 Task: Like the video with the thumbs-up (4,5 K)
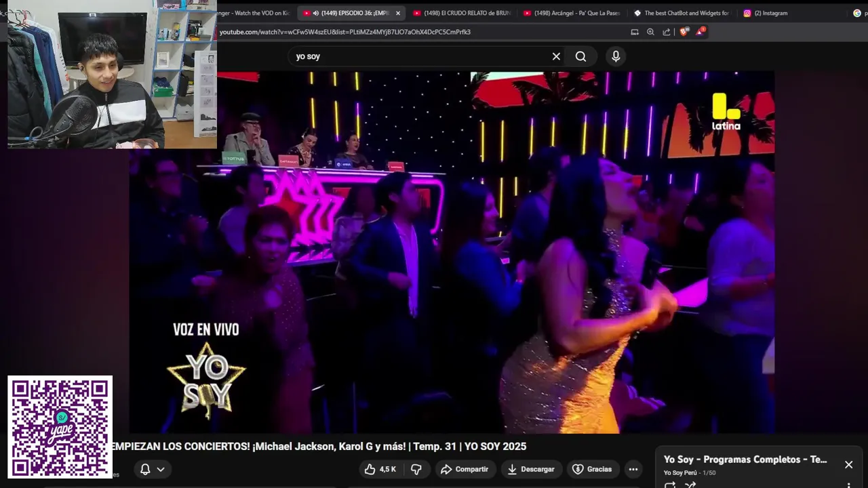pyautogui.click(x=380, y=469)
